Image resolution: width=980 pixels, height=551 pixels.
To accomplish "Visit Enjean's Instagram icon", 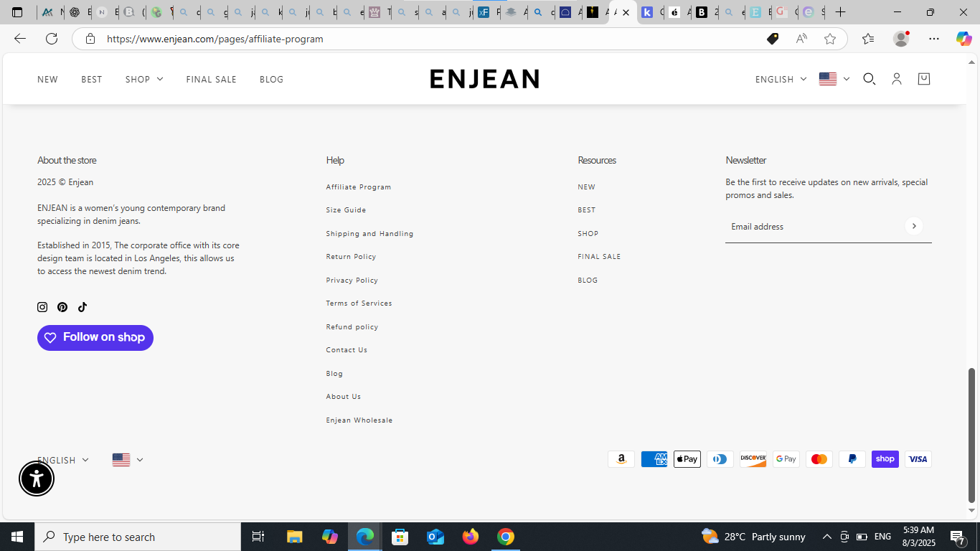I will pos(42,307).
